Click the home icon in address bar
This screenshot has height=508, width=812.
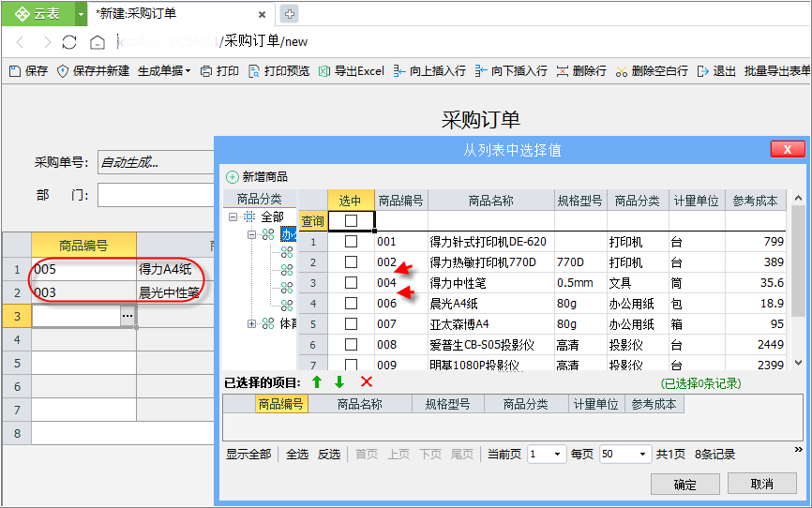(x=98, y=42)
